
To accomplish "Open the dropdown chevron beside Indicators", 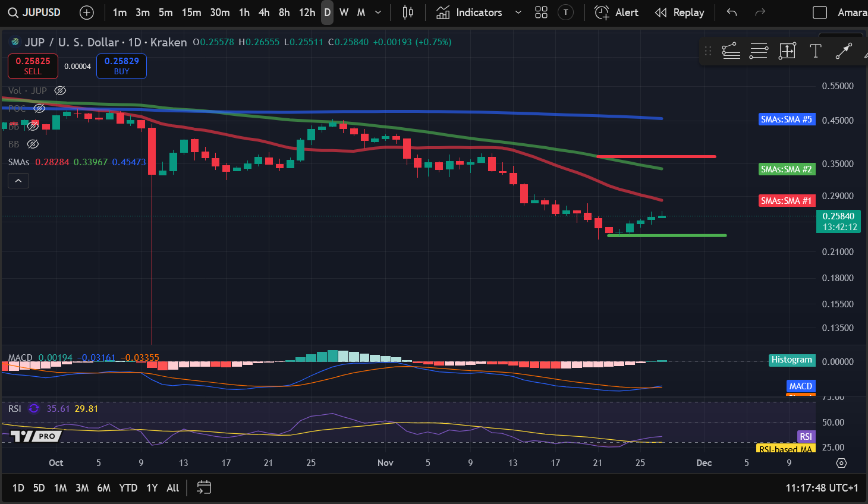I will 518,12.
